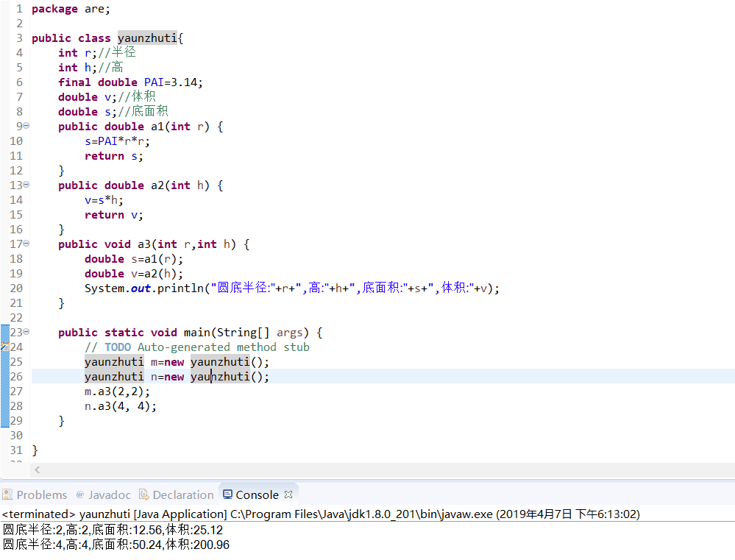
Task: Click the left arrow of horizontal scrollbar
Action: coord(37,469)
